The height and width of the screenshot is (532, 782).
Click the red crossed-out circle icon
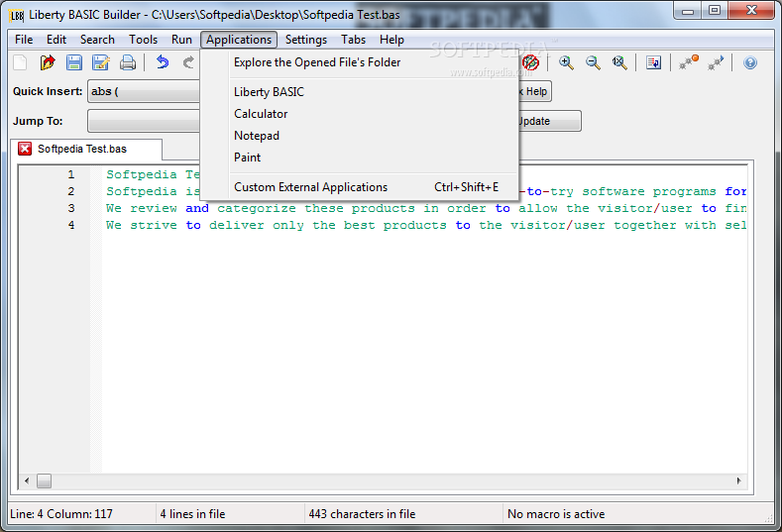click(x=531, y=62)
